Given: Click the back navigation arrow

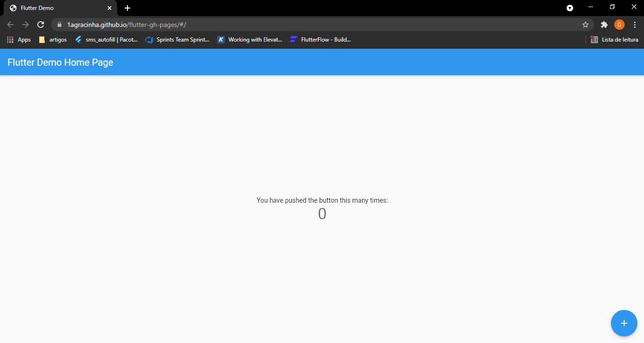Looking at the screenshot, I should pos(10,24).
